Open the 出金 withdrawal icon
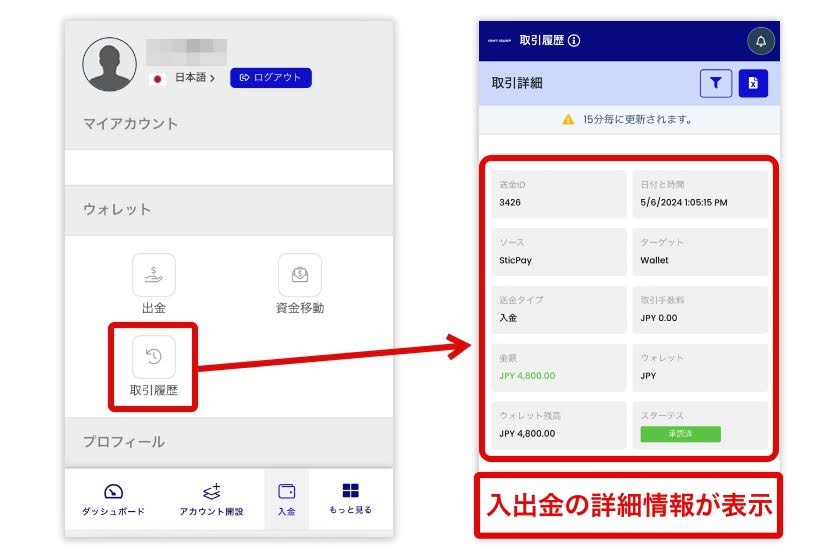Image resolution: width=840 pixels, height=560 pixels. pos(154,275)
